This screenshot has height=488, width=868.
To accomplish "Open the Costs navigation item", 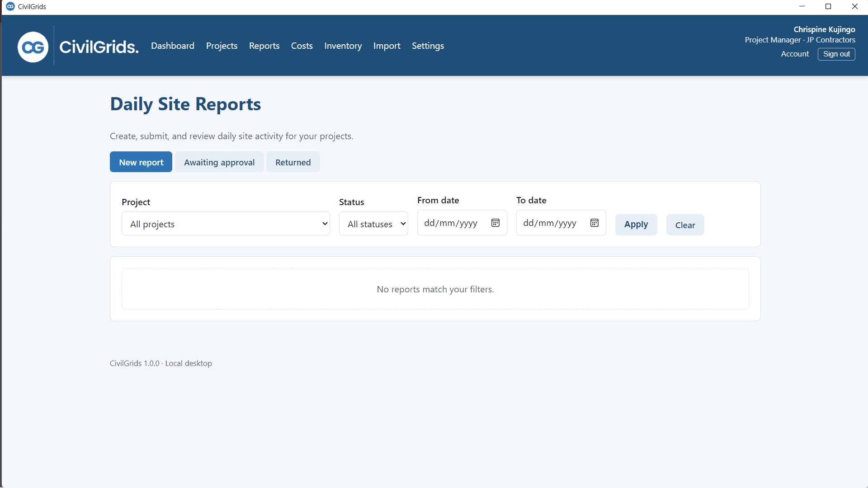I will (302, 46).
